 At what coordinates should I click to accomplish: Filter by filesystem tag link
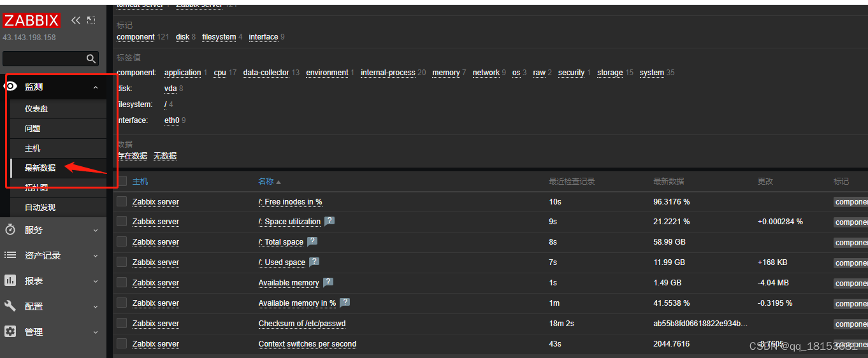click(x=219, y=37)
